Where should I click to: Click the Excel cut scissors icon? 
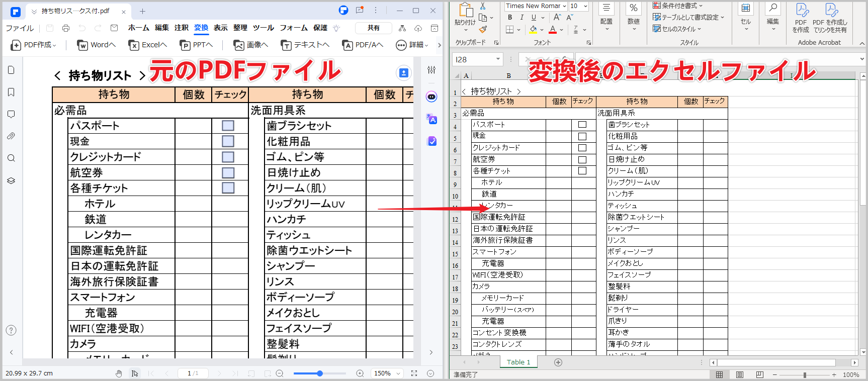point(483,6)
